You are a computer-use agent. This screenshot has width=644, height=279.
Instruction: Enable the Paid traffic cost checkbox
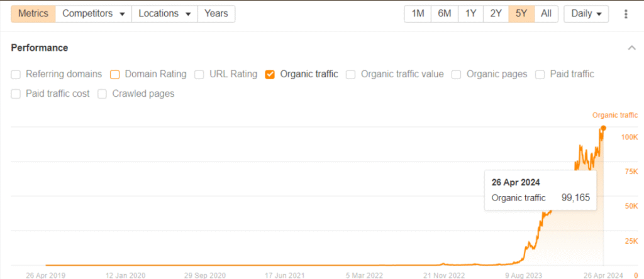tap(16, 94)
